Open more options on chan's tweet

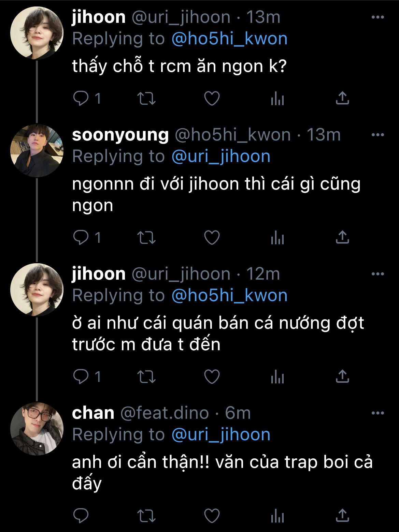click(377, 413)
